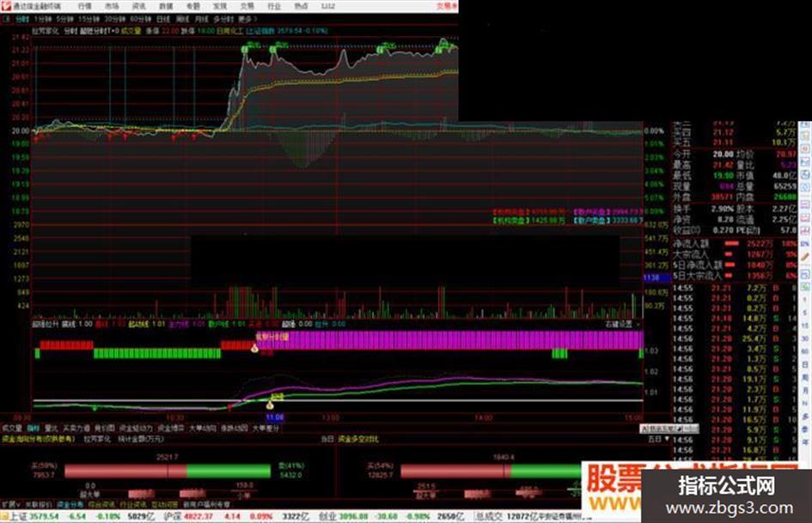The image size is (812, 523).
Task: Switch chart to 日线 period
Action: 163,19
